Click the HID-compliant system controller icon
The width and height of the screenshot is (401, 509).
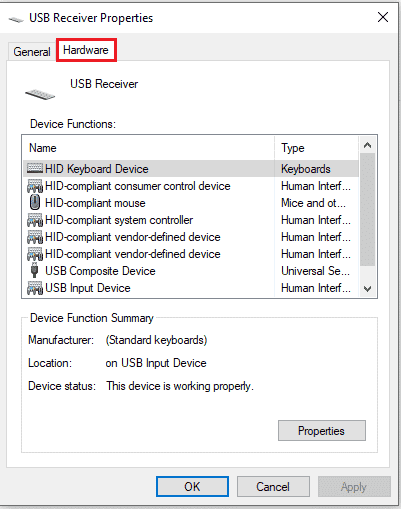coord(35,220)
